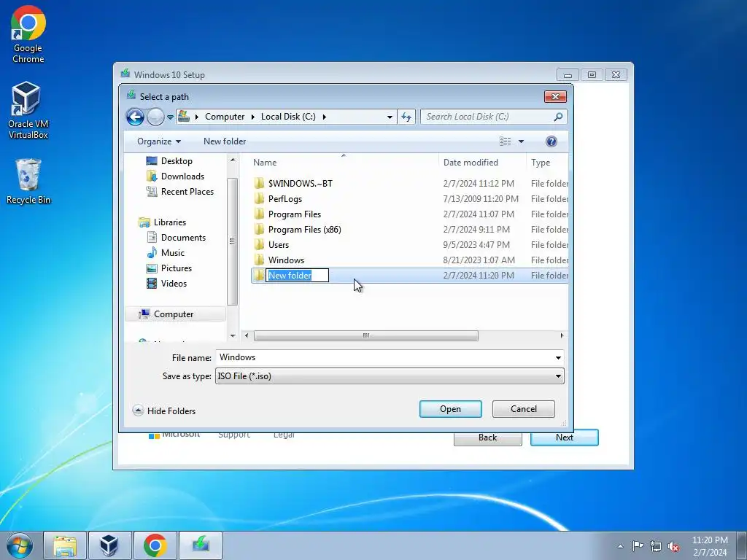Open VirtualBox from the taskbar

point(109,545)
